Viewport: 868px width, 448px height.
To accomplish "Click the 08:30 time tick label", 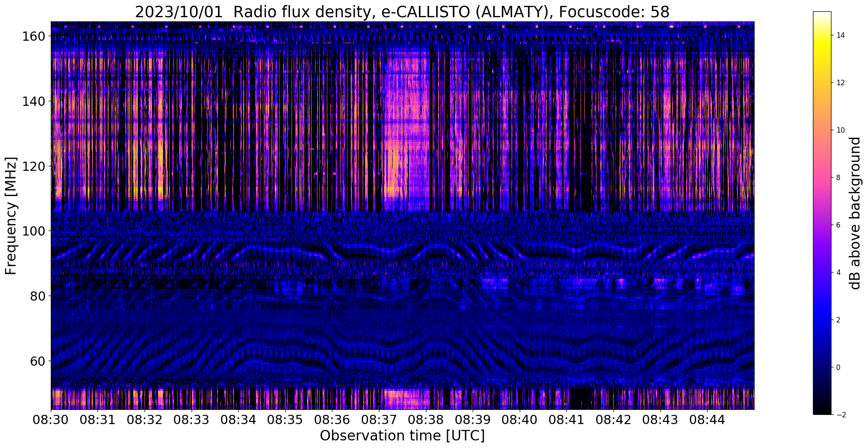I will pos(51,420).
